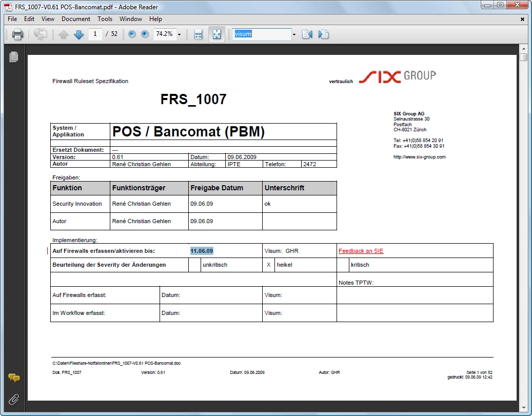
Task: Open the Attachments paperclip panel
Action: coord(13,400)
